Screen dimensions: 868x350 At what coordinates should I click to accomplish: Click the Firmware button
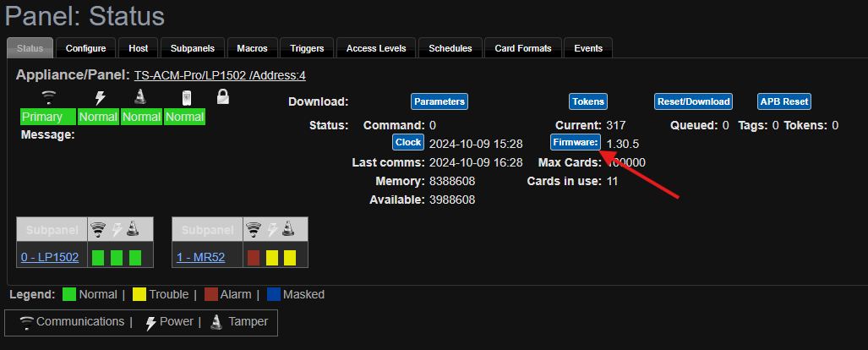coord(576,142)
